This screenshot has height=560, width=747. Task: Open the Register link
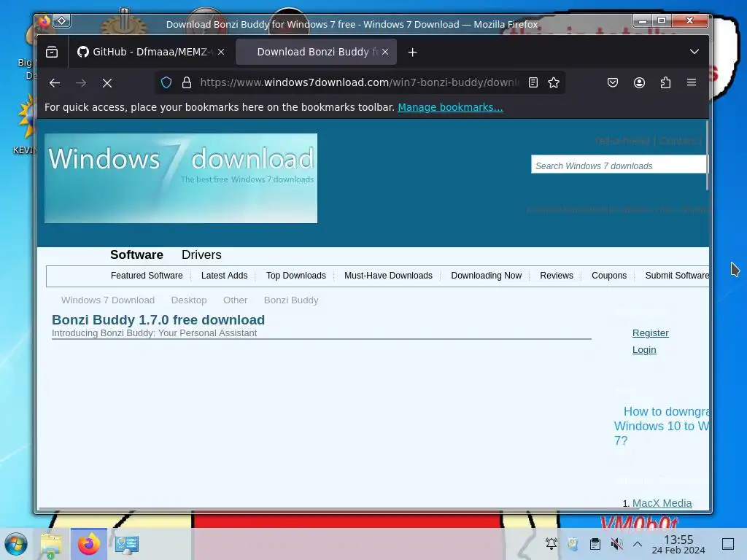650,333
